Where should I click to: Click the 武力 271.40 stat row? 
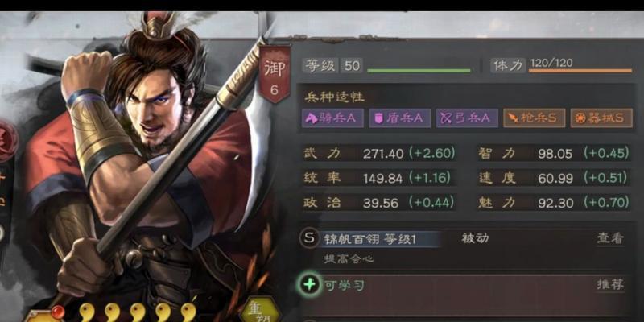click(379, 154)
